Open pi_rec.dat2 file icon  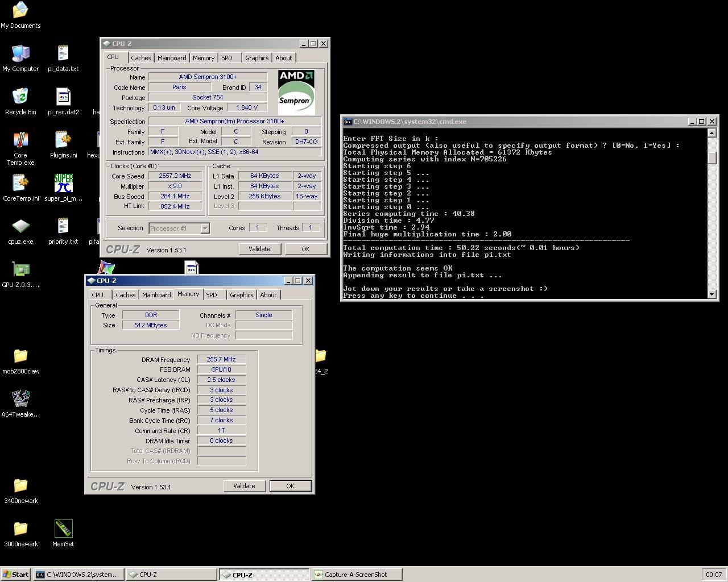tap(63, 102)
